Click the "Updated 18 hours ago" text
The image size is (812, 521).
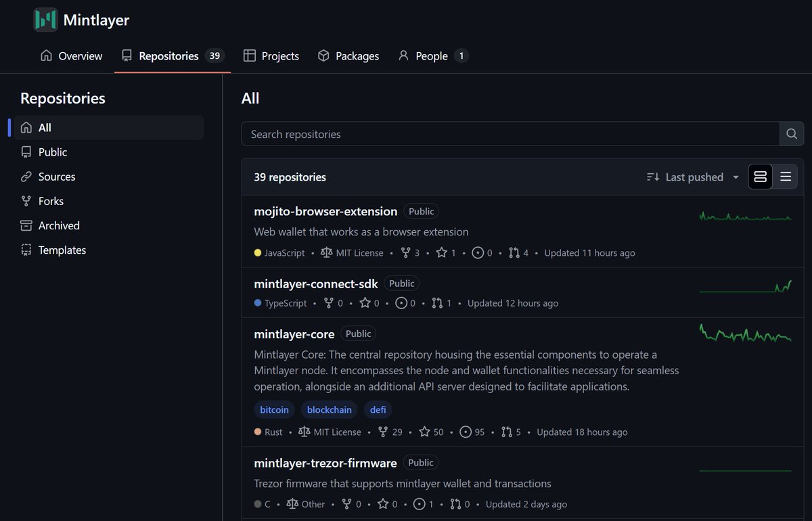pyautogui.click(x=582, y=432)
